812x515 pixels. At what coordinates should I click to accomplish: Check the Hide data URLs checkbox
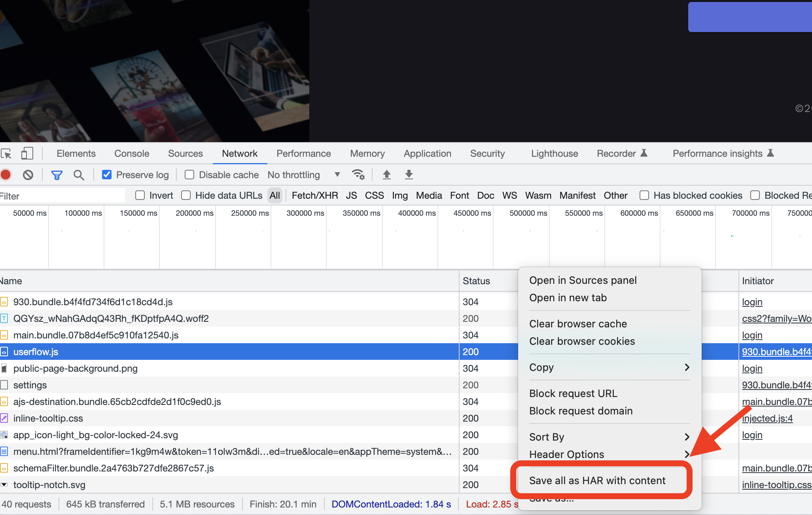click(x=186, y=195)
